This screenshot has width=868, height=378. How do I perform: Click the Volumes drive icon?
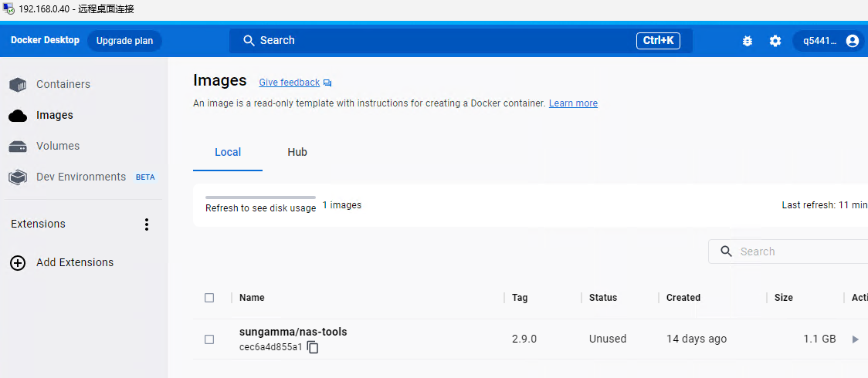click(x=18, y=147)
